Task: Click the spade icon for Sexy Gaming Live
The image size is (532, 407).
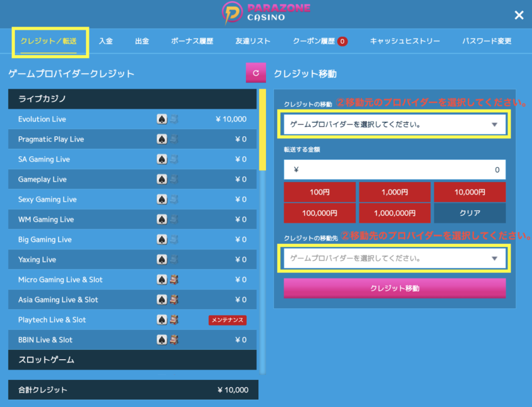Action: pos(162,199)
